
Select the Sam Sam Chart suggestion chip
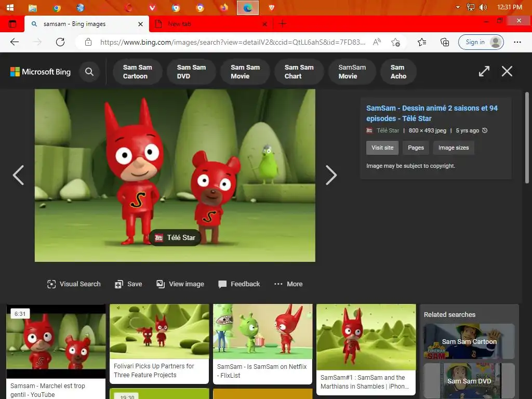pyautogui.click(x=299, y=72)
